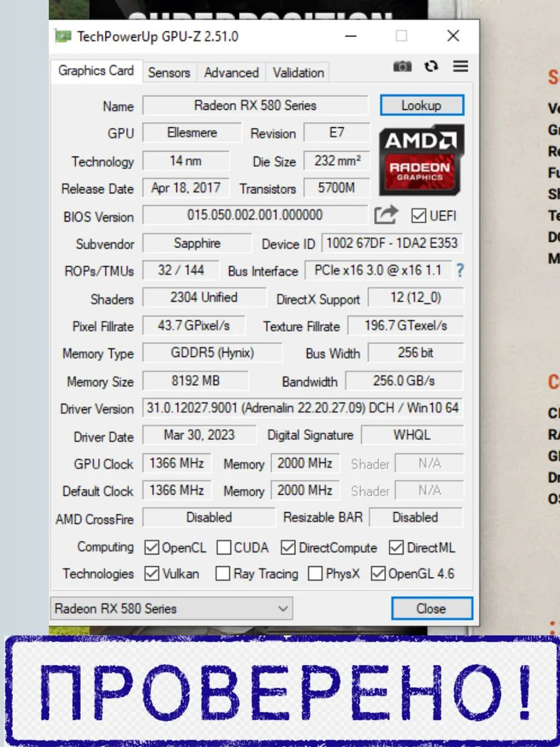The height and width of the screenshot is (747, 560).
Task: Toggle the OpenCL checkbox
Action: point(152,548)
